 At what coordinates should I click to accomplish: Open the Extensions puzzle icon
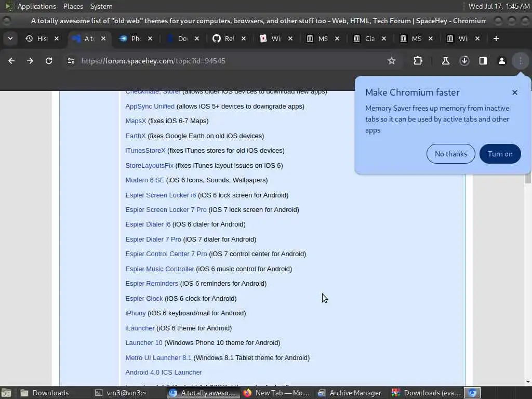click(418, 61)
